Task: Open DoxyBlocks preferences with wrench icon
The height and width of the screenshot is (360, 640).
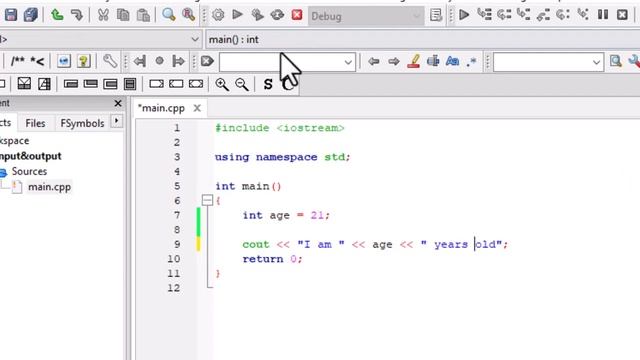Action: [x=110, y=61]
